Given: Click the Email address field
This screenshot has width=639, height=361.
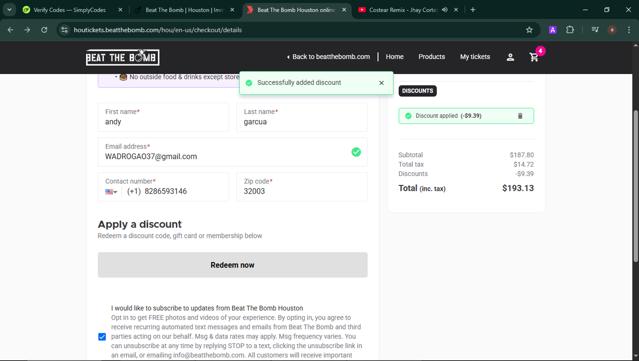Looking at the screenshot, I should [x=233, y=152].
